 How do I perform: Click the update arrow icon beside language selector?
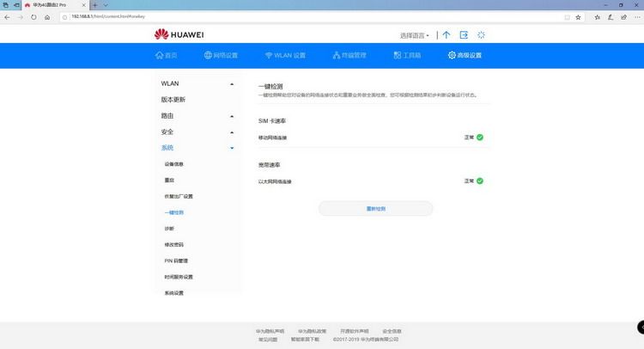pos(446,35)
